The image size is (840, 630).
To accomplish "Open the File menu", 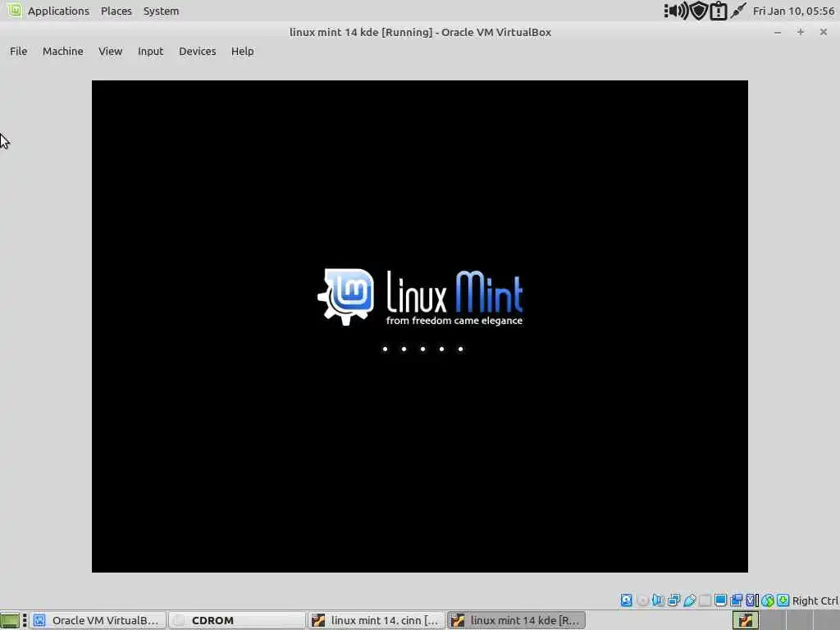I will pyautogui.click(x=18, y=52).
